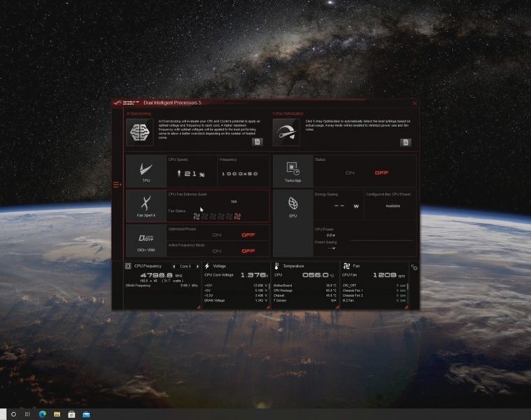Select the Chipset temperature row

coord(305,295)
